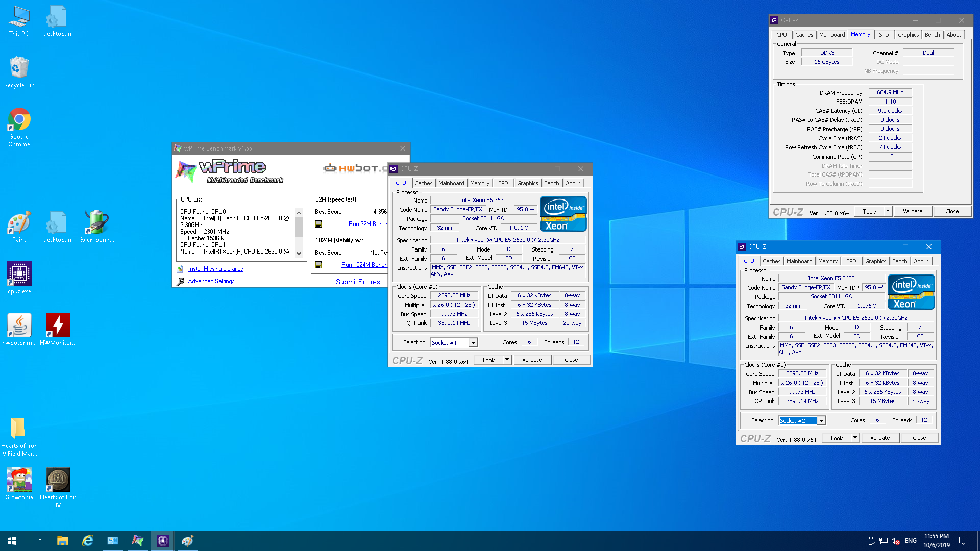Expand Tools arrow in Socket #2 CPU-Z
This screenshot has height=551, width=980.
tap(855, 438)
